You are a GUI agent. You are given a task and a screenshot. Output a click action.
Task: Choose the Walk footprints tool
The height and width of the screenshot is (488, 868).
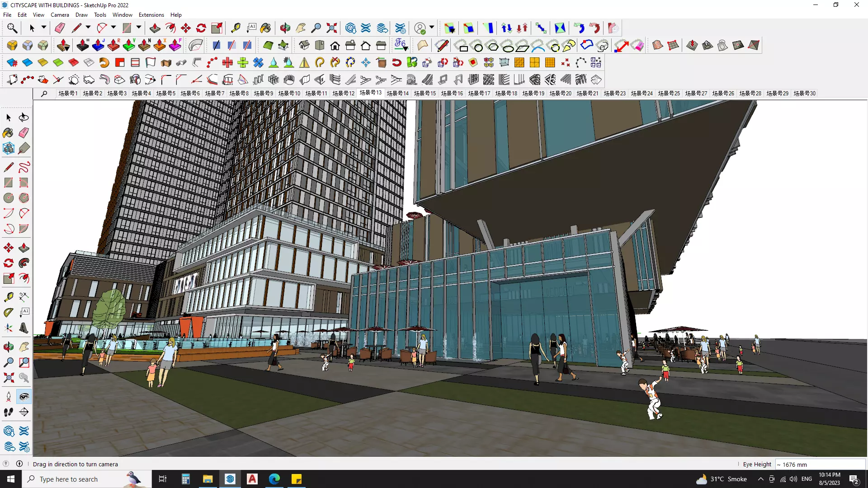point(9,412)
